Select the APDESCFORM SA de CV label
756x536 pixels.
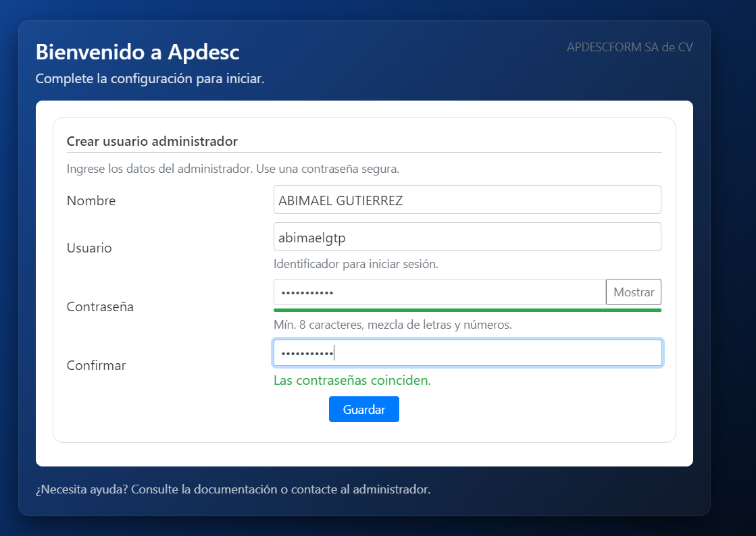tap(630, 47)
